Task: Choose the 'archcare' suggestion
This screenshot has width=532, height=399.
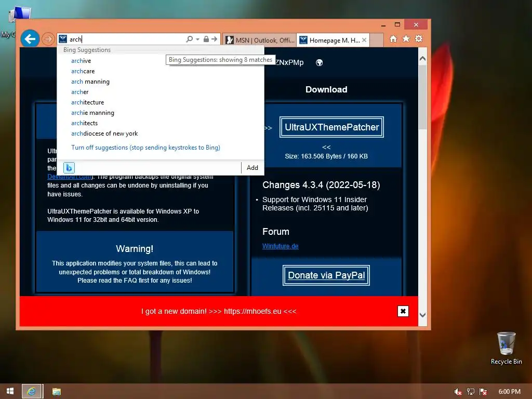Action: click(x=161, y=71)
